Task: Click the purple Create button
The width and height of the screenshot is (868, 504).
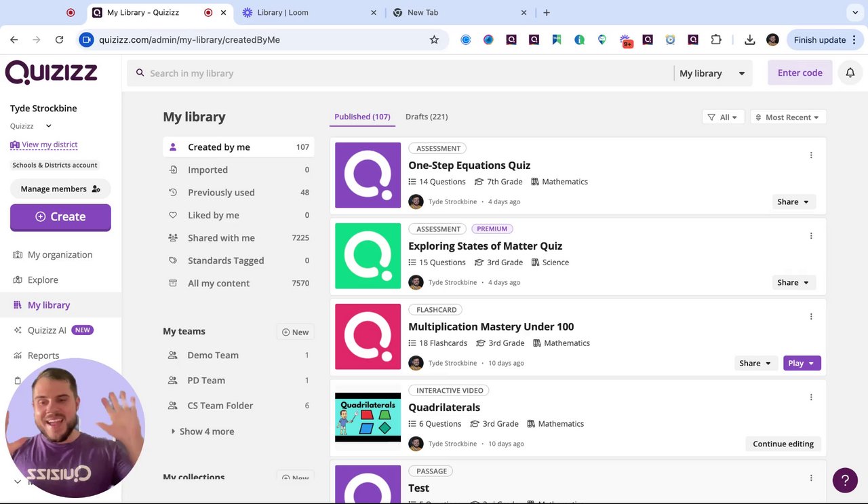Action: click(x=60, y=217)
